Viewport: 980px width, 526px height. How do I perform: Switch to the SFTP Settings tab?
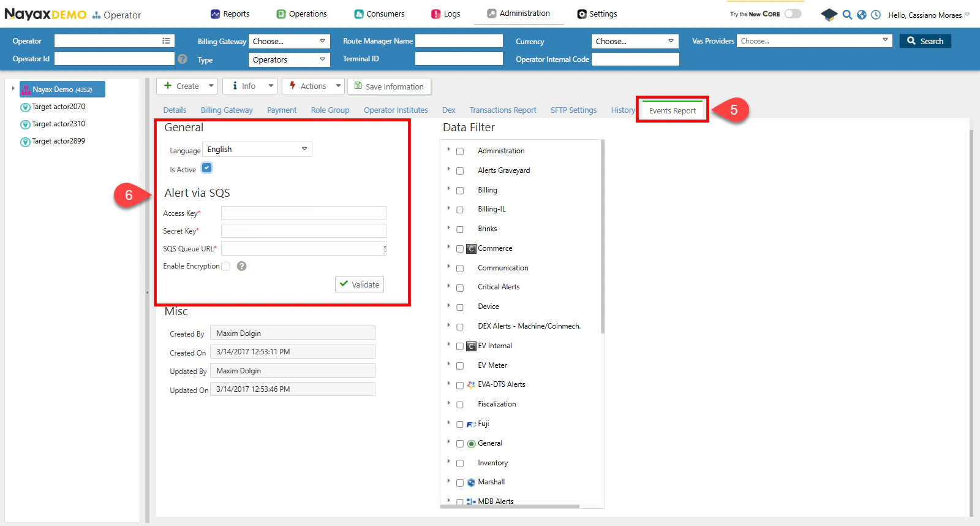tap(573, 110)
